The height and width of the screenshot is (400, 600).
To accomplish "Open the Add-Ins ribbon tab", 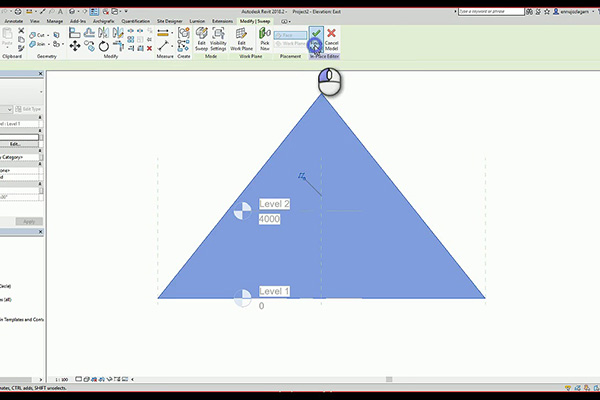I will [x=78, y=21].
